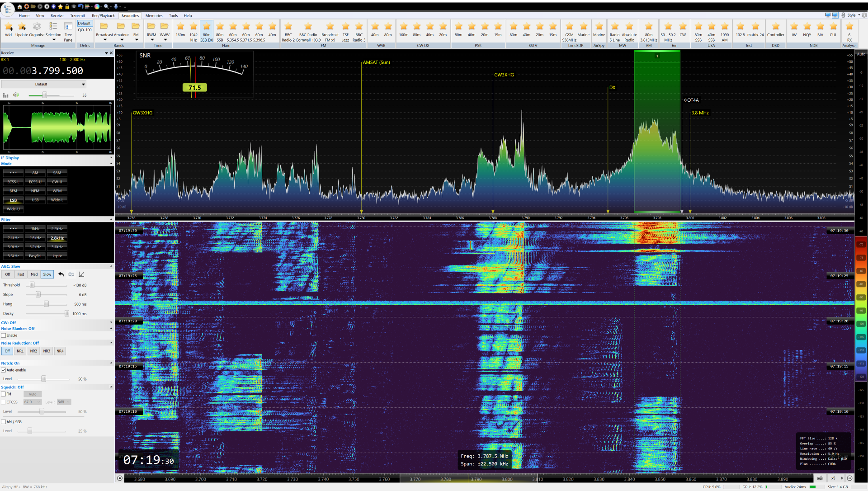The image size is (868, 491).
Task: Click the AGC reset arrow icon
Action: (61, 274)
